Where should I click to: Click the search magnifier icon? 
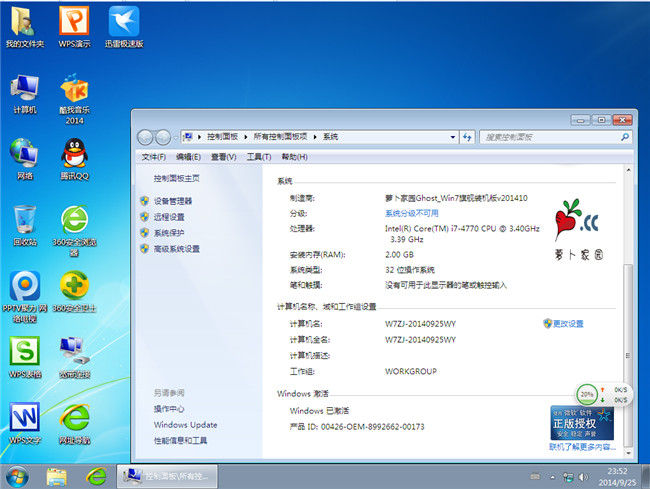[625, 137]
